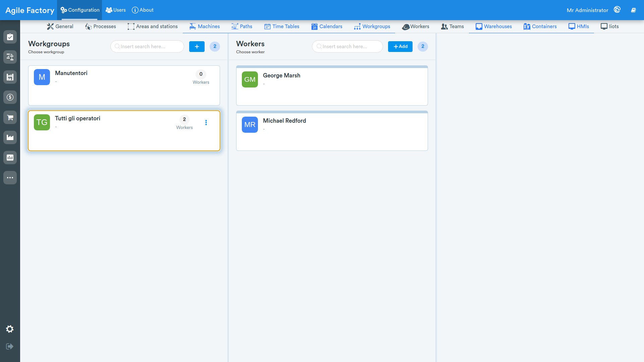Open Tutti gli operatori kebab menu
644x362 pixels.
coord(206,123)
